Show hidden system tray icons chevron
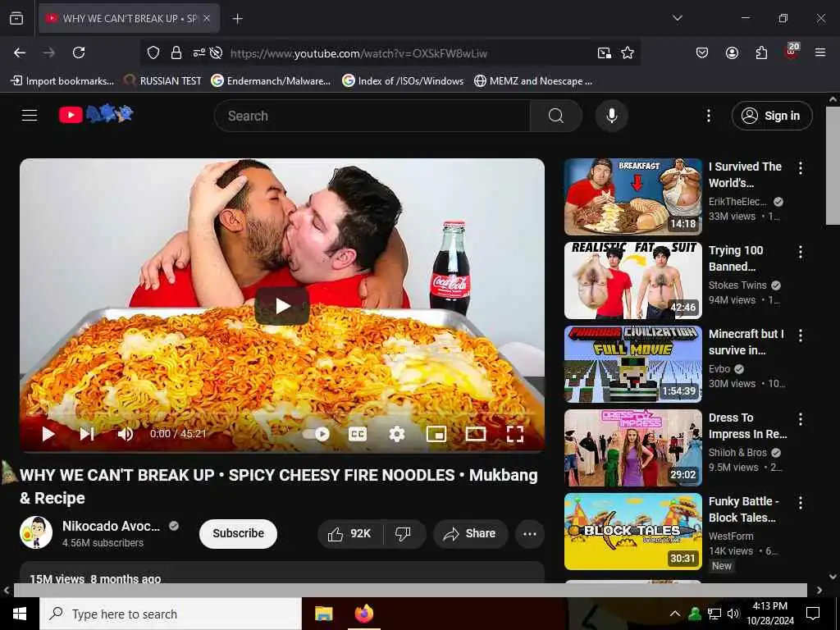840x630 pixels. [675, 614]
